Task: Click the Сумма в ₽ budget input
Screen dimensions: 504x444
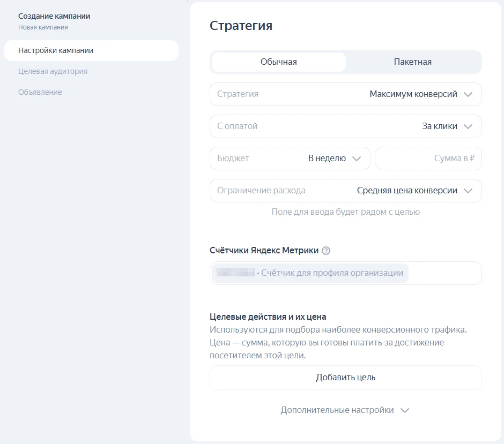Action: 428,159
